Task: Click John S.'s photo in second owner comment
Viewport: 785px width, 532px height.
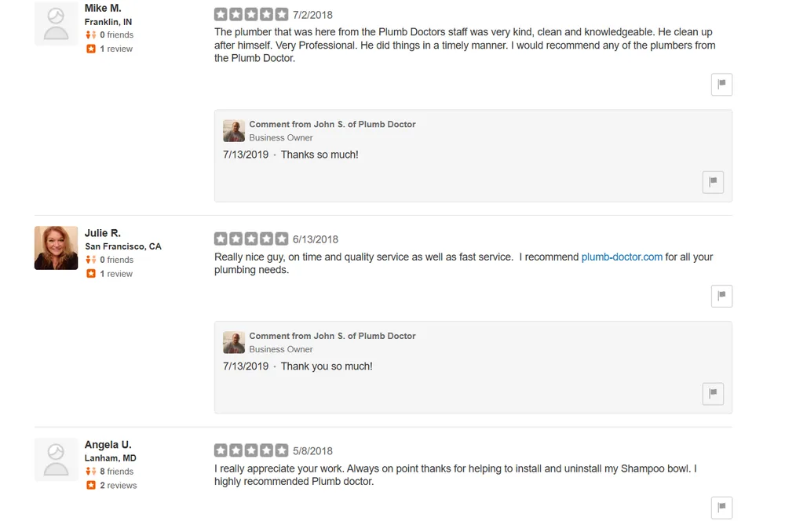Action: coord(234,342)
